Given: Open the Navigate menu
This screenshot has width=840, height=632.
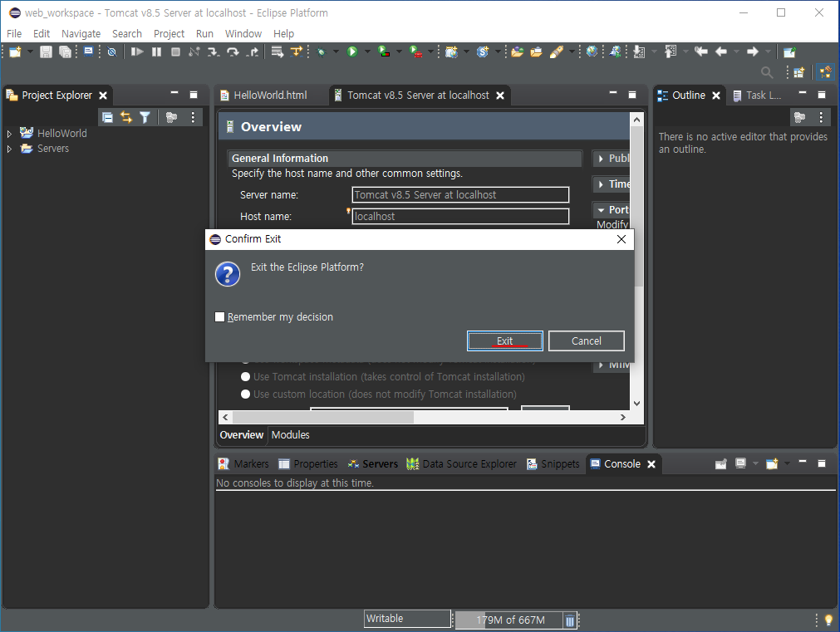Looking at the screenshot, I should click(x=81, y=34).
